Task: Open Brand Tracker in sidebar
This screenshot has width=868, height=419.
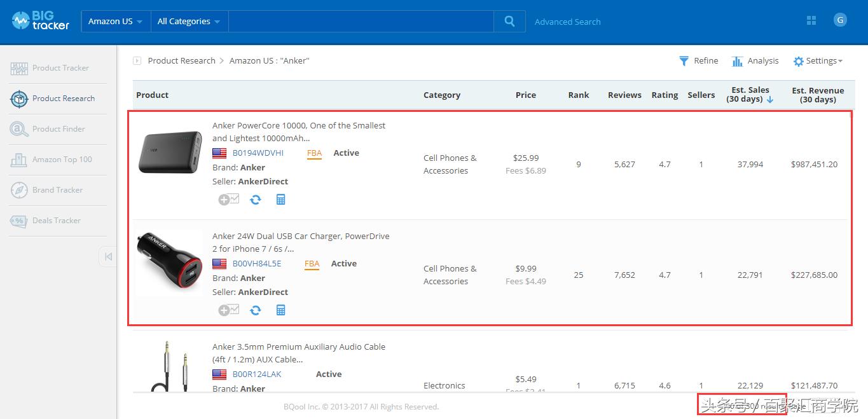Action: click(58, 190)
